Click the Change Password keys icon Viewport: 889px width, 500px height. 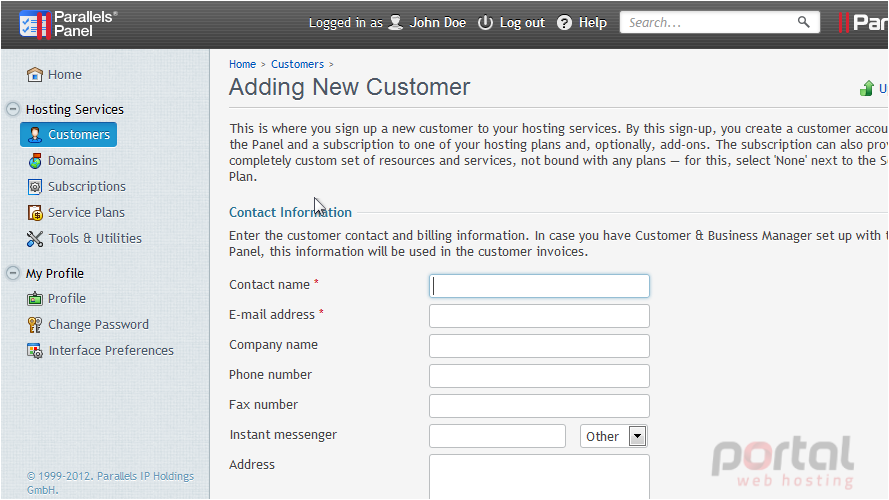click(35, 324)
